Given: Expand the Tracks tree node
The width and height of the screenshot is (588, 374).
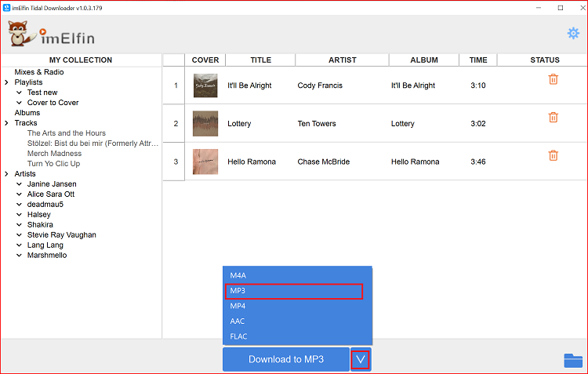Looking at the screenshot, I should point(6,122).
